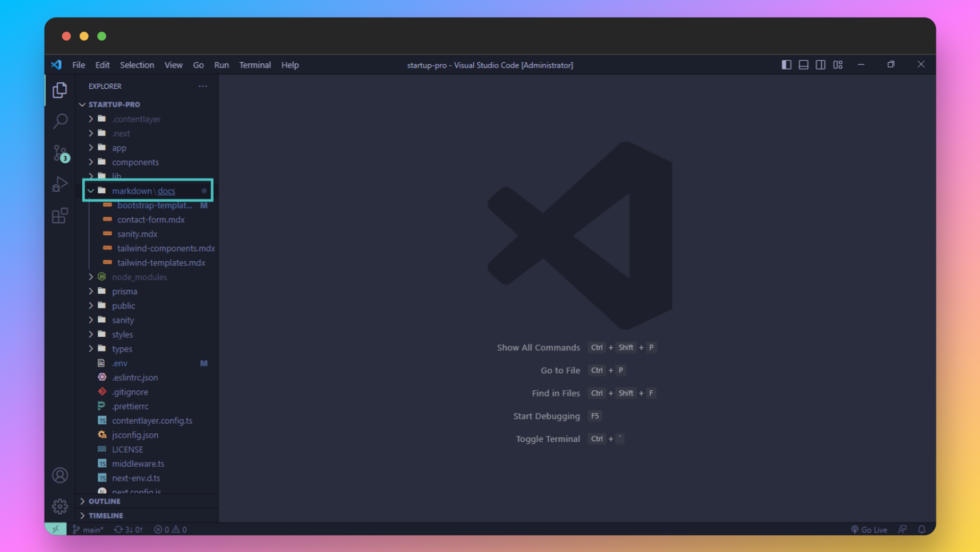Expand the styles folder
Screen dimensions: 980x552
coord(147,334)
